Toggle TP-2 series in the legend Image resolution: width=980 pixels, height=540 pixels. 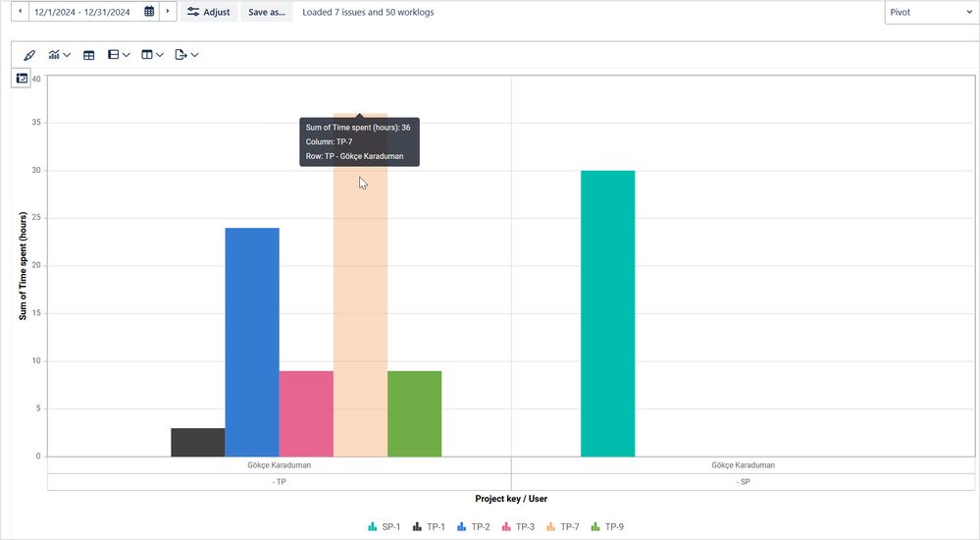coord(473,527)
